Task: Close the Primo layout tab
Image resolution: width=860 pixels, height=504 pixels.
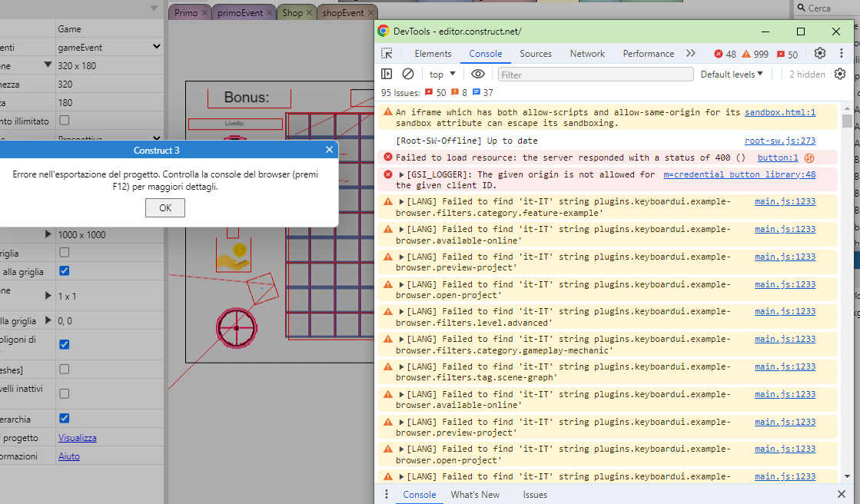Action: point(204,12)
